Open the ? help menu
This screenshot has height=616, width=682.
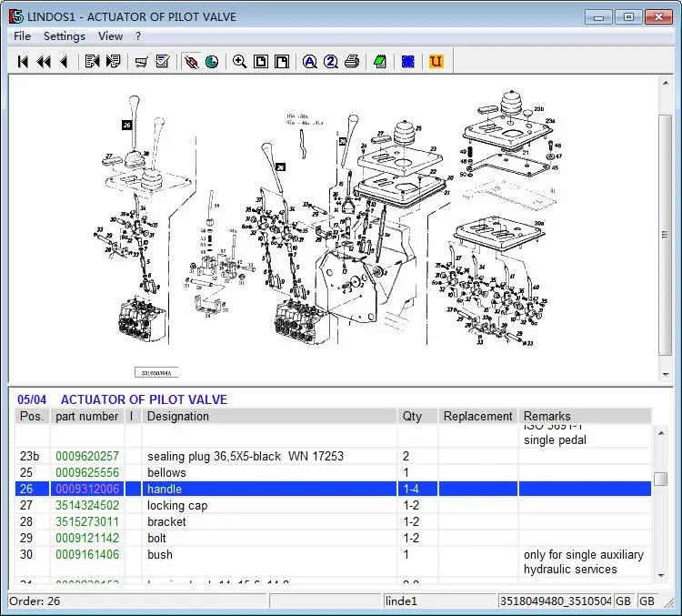click(138, 36)
